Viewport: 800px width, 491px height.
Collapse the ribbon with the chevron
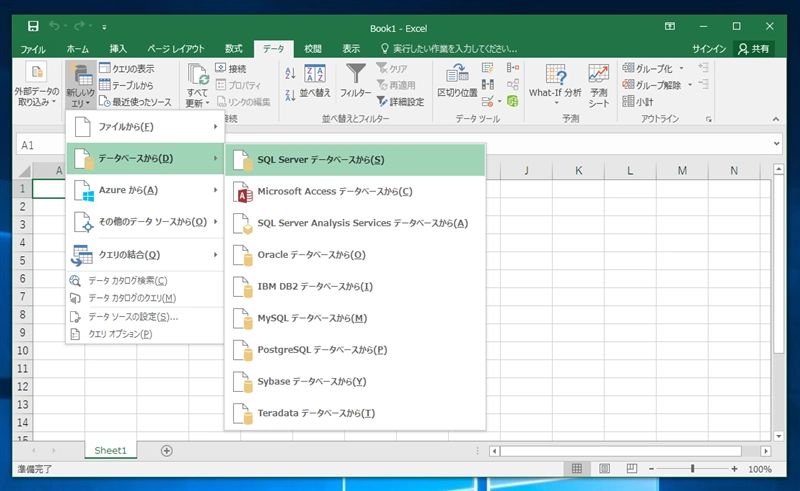click(x=776, y=119)
